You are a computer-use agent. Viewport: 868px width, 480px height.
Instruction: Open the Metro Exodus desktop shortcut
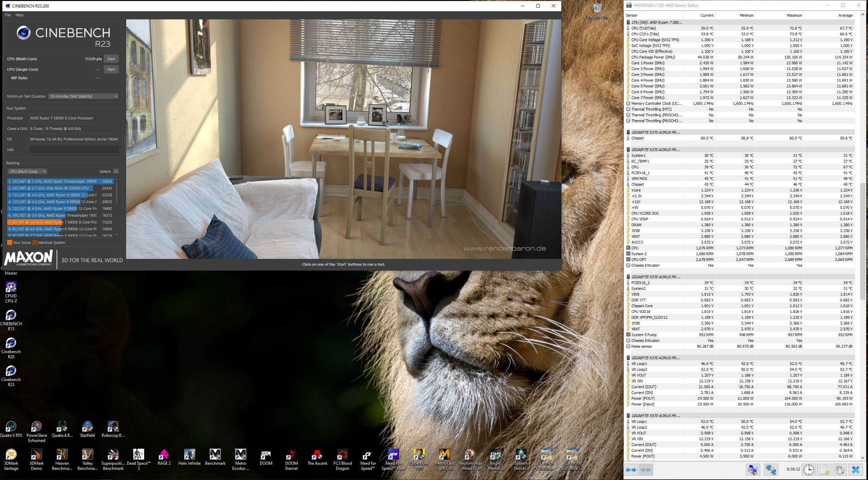(x=240, y=460)
